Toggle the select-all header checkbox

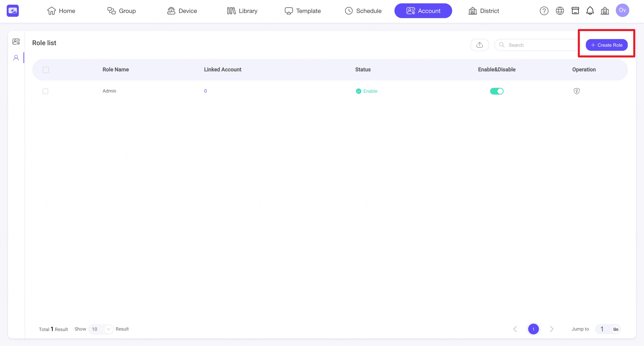pyautogui.click(x=46, y=70)
